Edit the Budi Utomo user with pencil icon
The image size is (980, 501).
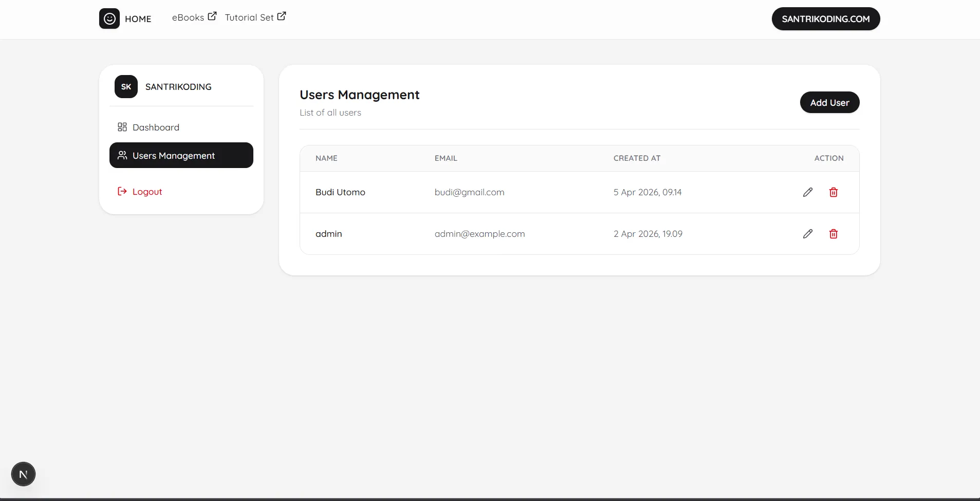point(808,192)
